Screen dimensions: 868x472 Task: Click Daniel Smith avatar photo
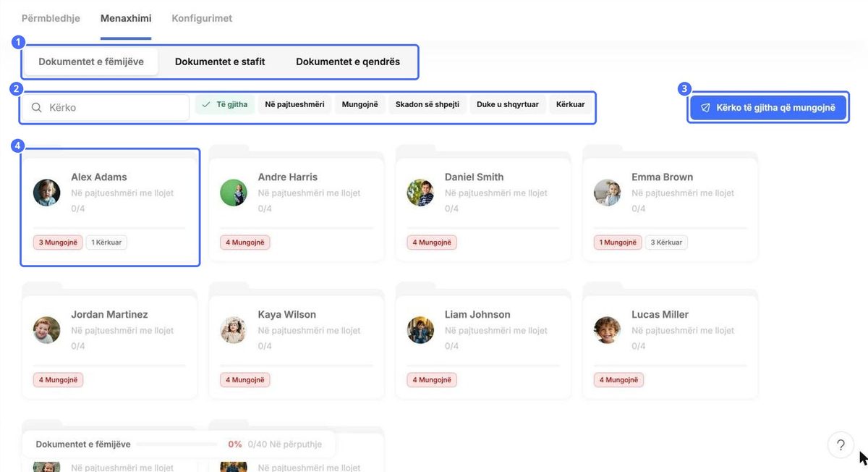click(420, 193)
